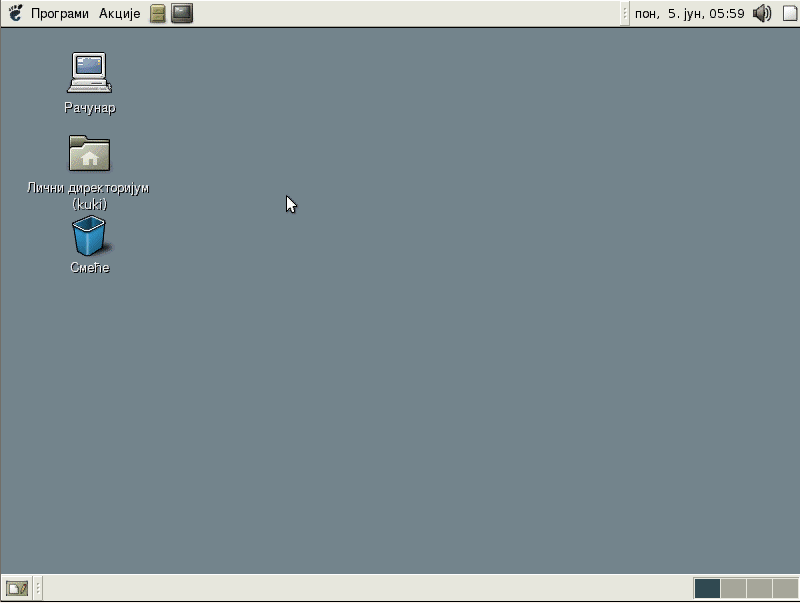The image size is (800, 604).
Task: Select the Рачунар desktop icon
Action: click(x=89, y=72)
